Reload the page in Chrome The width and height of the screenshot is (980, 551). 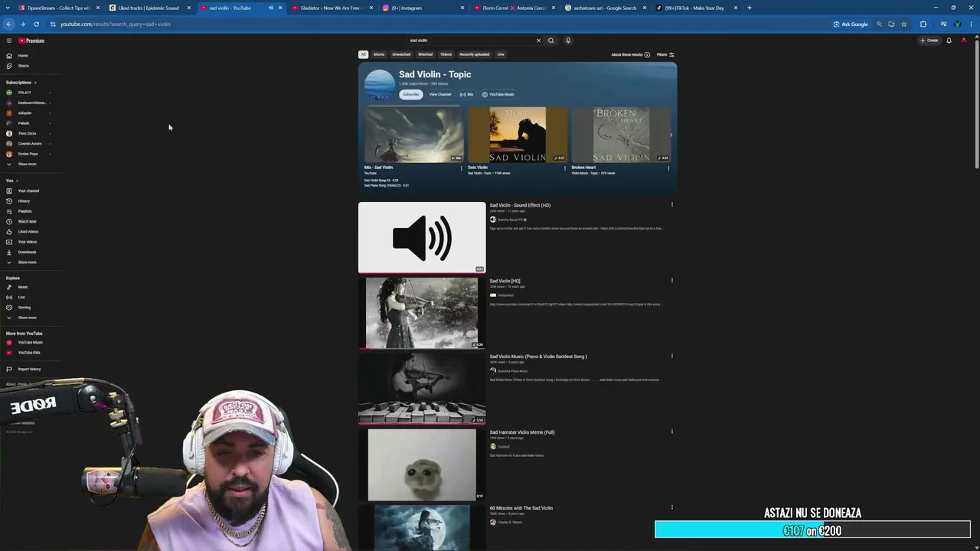(36, 24)
